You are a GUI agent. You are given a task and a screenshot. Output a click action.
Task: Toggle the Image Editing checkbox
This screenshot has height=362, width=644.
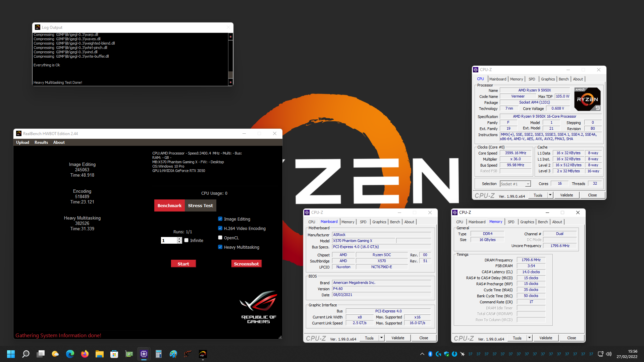click(x=220, y=219)
